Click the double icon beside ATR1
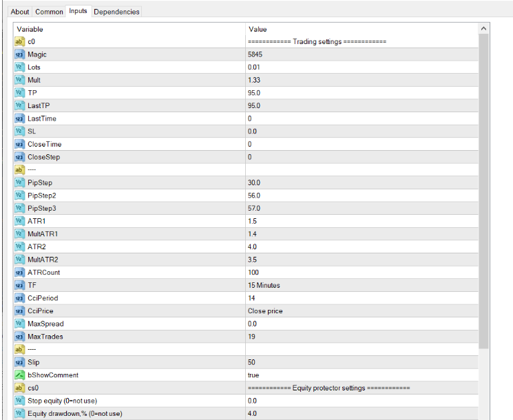Viewport: 513px width, 420px height. (20, 221)
